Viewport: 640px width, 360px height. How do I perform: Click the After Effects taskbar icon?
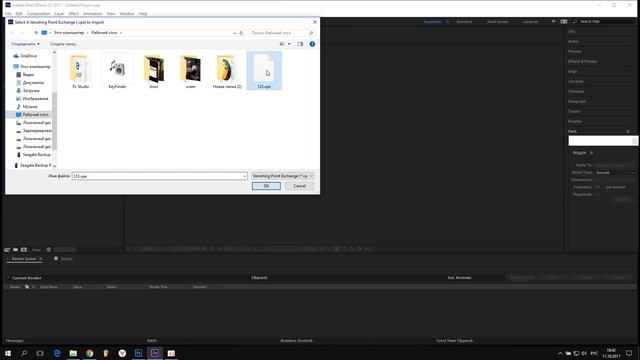155,353
